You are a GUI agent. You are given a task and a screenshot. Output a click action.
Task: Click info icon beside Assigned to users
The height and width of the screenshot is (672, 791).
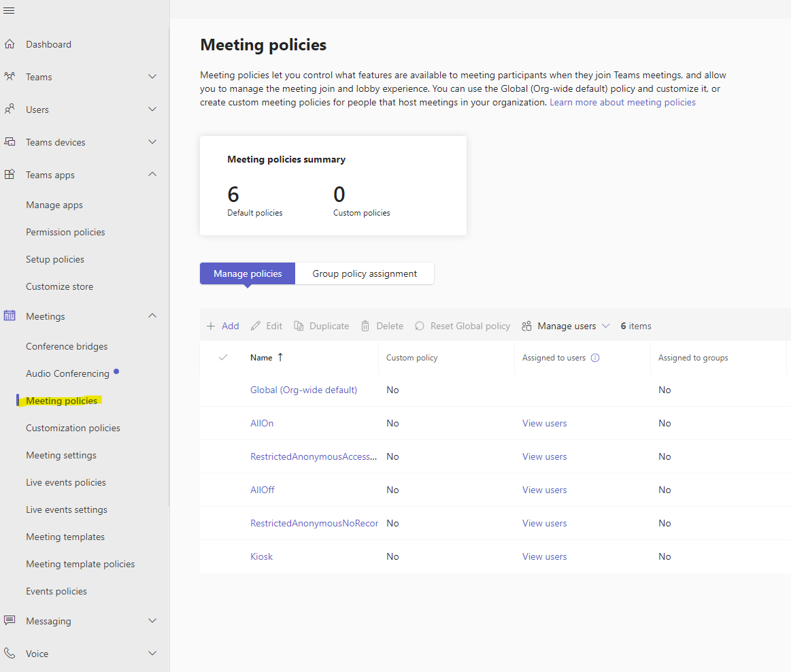[x=595, y=358]
